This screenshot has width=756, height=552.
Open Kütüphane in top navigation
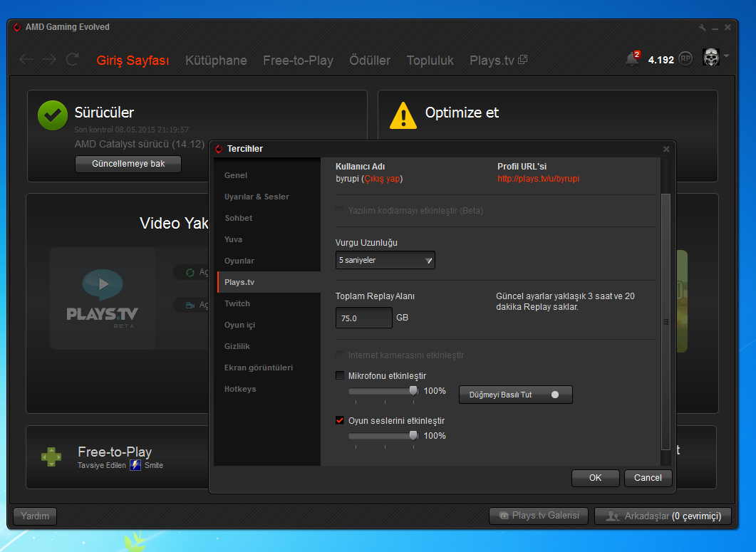click(216, 61)
